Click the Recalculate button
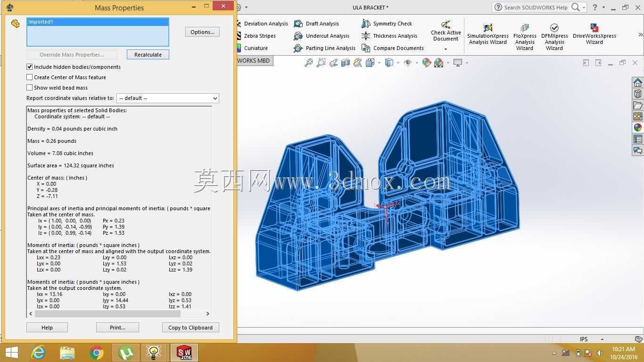Viewport: 644px width, 362px height. tap(148, 55)
